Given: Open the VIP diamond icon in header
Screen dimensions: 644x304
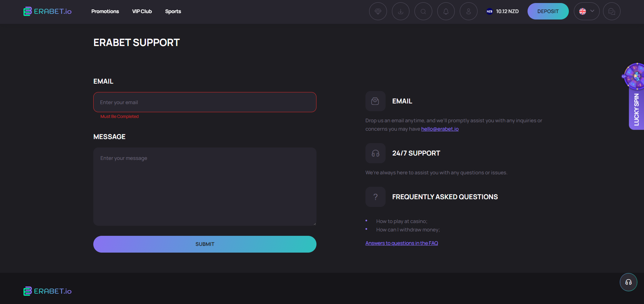Looking at the screenshot, I should (x=378, y=11).
